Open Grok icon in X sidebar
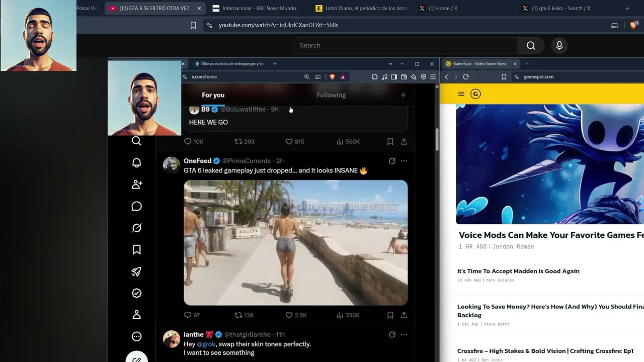 [x=136, y=228]
